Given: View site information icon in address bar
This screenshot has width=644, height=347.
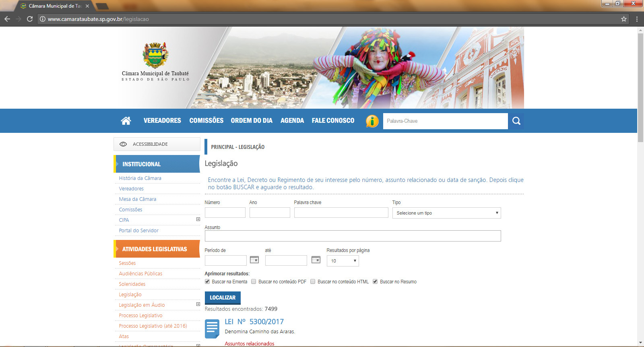Looking at the screenshot, I should point(43,19).
